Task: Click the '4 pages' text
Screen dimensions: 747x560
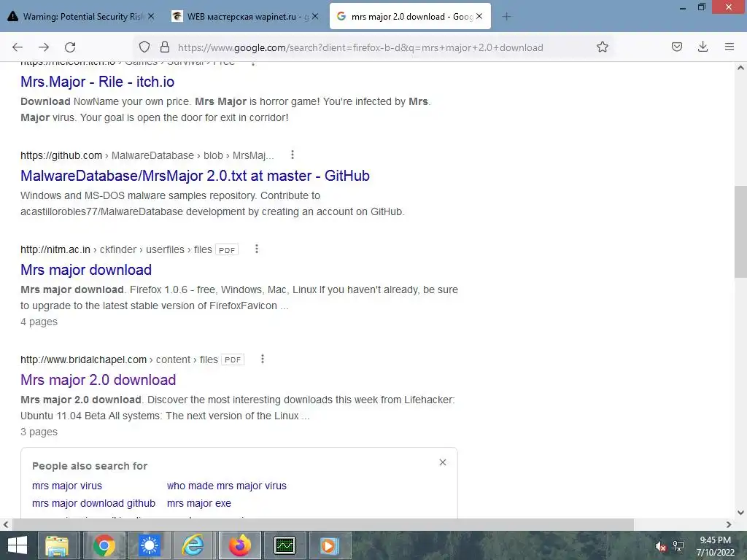Action: (x=39, y=322)
